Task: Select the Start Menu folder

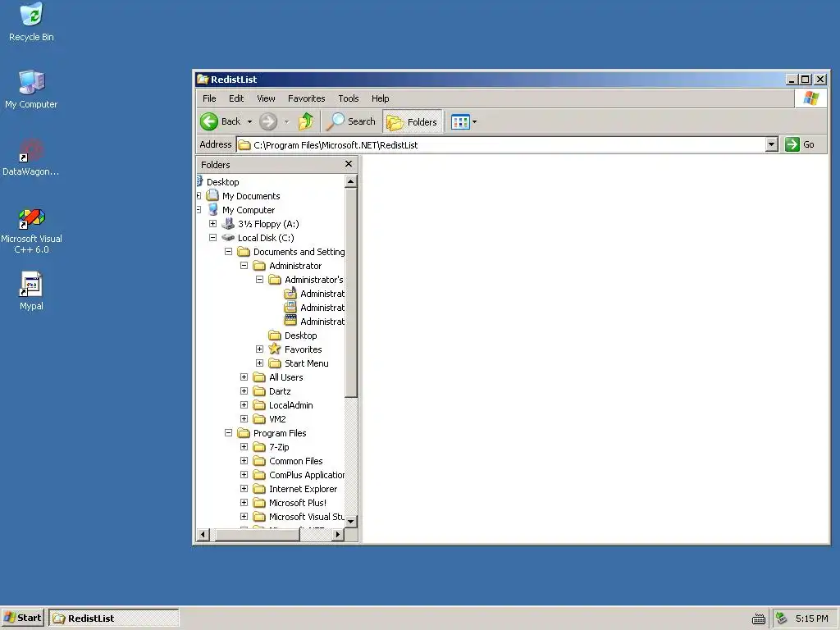Action: pyautogui.click(x=307, y=363)
